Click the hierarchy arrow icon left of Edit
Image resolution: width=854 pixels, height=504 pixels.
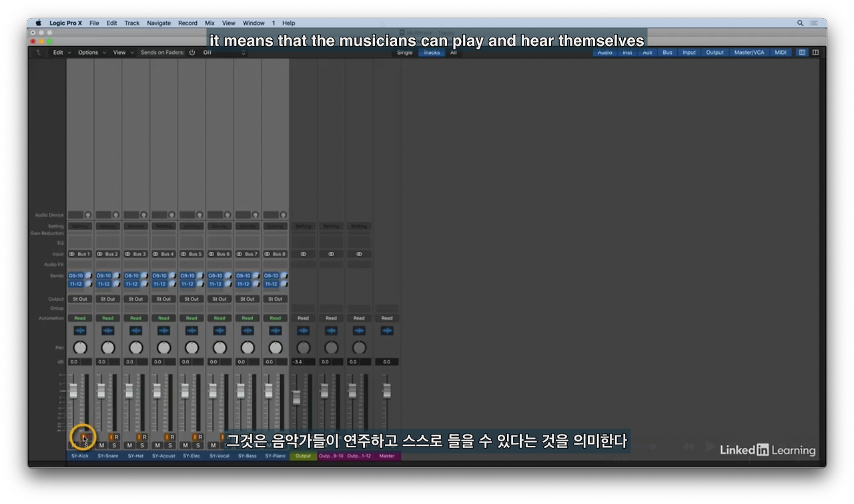click(39, 53)
